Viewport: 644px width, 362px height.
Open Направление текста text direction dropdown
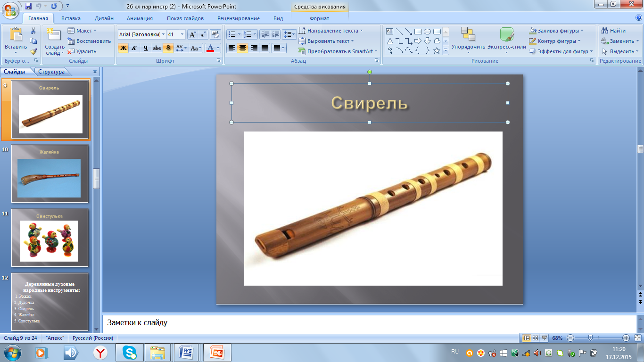(x=331, y=31)
